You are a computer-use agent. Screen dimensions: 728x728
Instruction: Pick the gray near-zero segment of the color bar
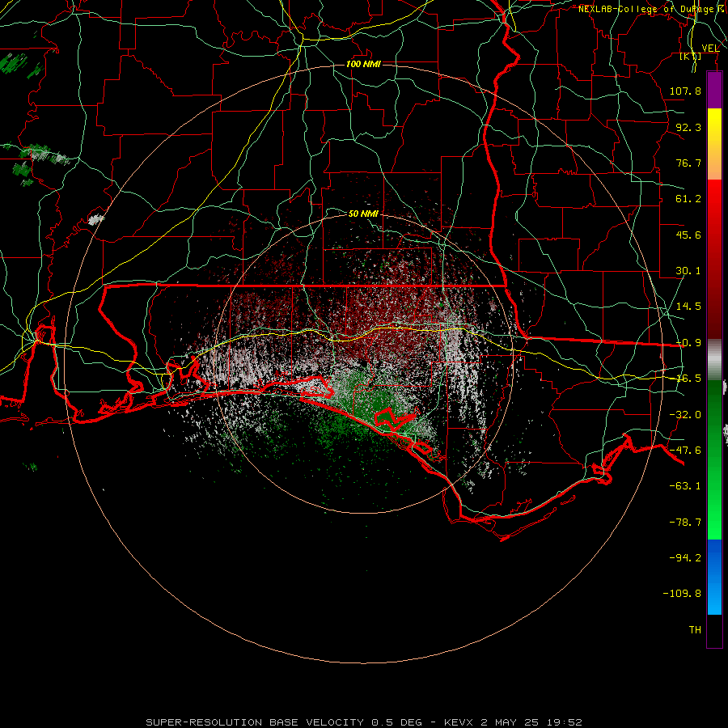click(714, 360)
